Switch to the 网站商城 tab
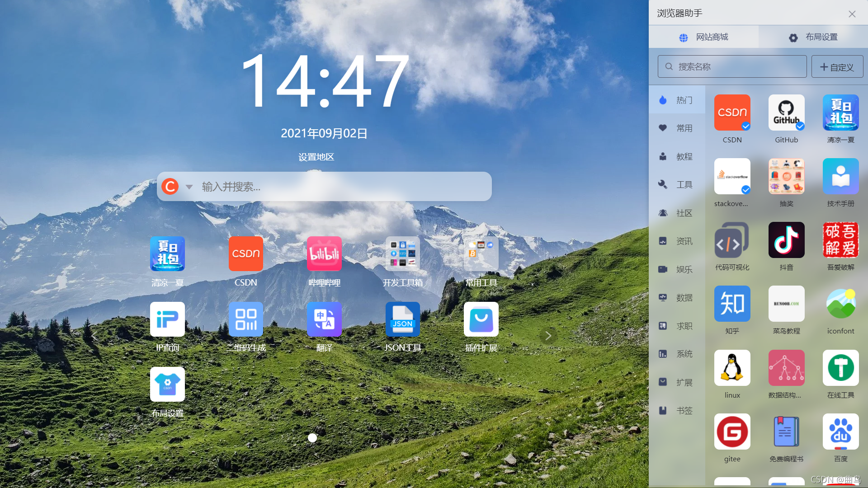The width and height of the screenshot is (868, 488). 703,37
